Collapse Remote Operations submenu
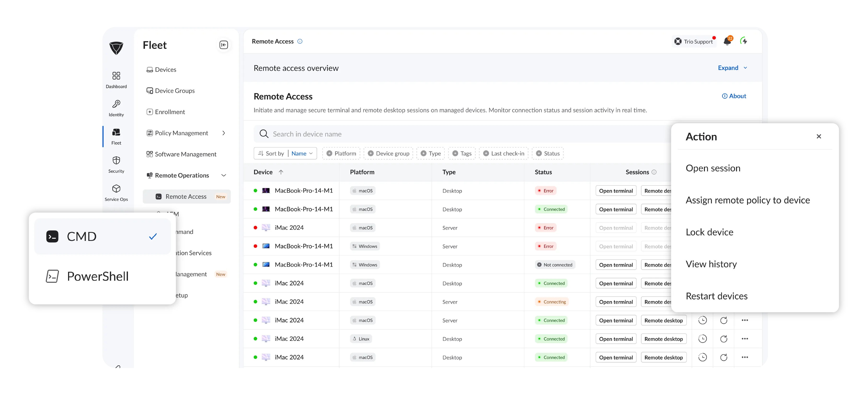Viewport: 868px width, 395px height. (x=224, y=175)
